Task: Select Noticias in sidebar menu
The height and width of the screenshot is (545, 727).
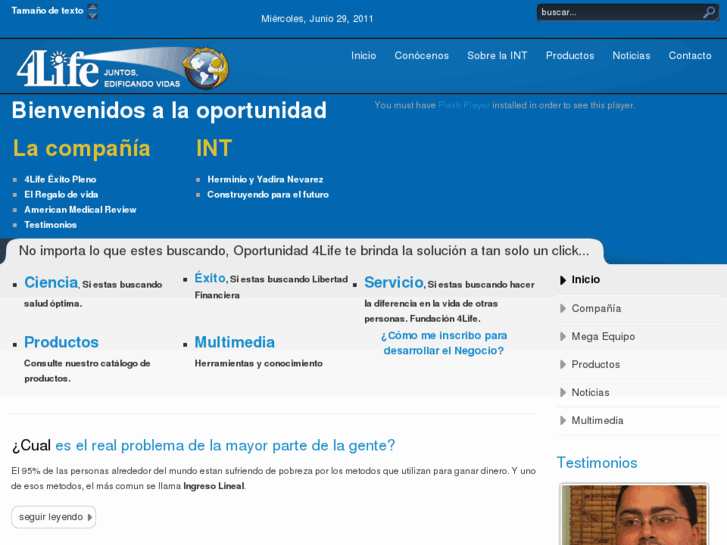Action: coord(590,392)
